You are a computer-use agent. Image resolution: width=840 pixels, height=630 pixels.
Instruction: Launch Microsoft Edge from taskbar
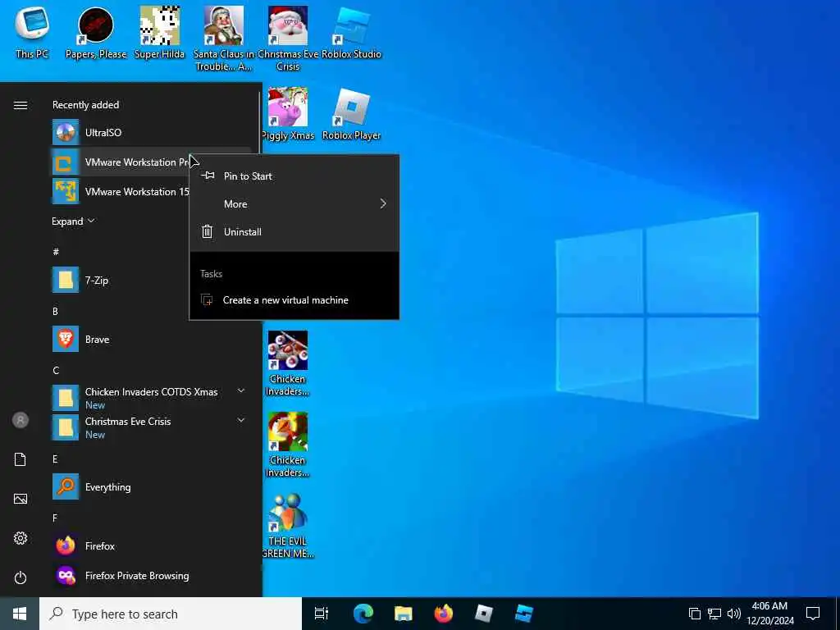coord(363,614)
